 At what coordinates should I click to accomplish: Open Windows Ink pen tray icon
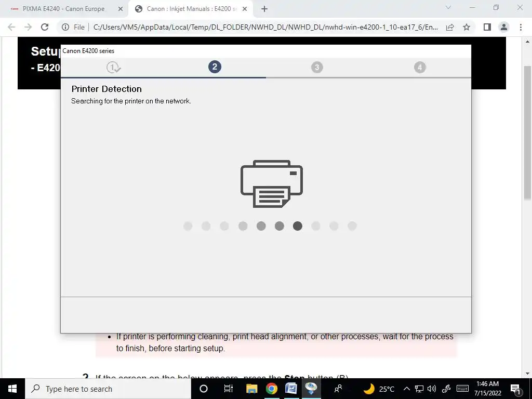[x=446, y=389]
